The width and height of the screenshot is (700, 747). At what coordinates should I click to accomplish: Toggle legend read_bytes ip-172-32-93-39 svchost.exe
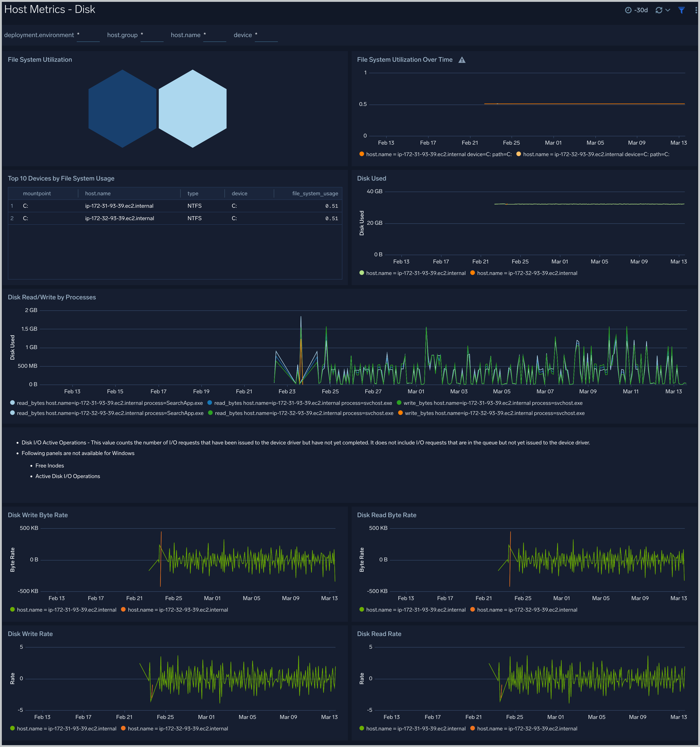point(301,413)
